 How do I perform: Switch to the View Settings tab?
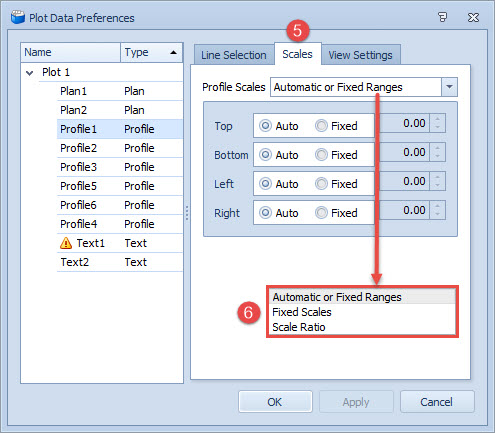click(x=360, y=55)
